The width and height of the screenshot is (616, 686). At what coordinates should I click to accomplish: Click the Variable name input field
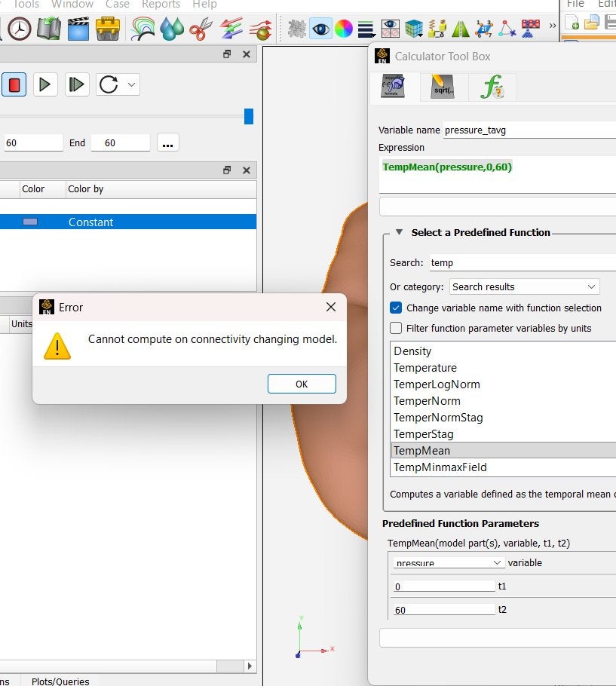click(529, 130)
